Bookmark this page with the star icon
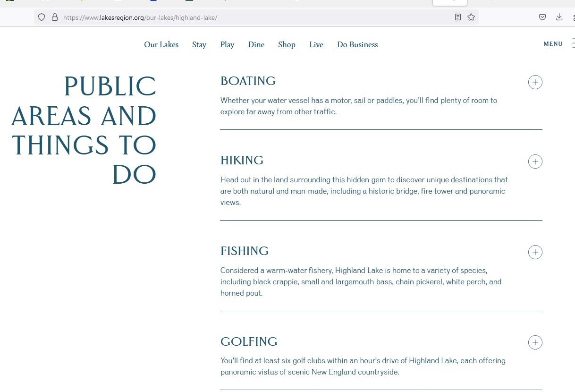This screenshot has height=392, width=575. coord(471,17)
